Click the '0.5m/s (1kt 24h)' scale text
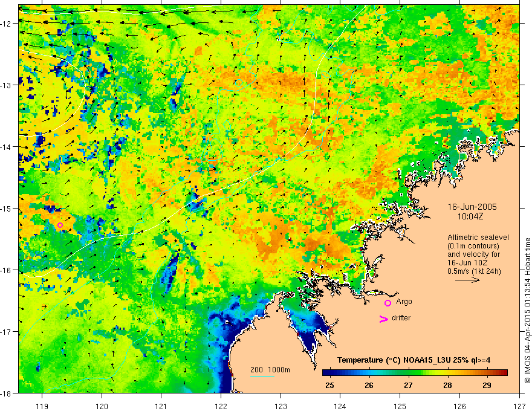Image resolution: width=532 pixels, height=411 pixels. pos(475,271)
